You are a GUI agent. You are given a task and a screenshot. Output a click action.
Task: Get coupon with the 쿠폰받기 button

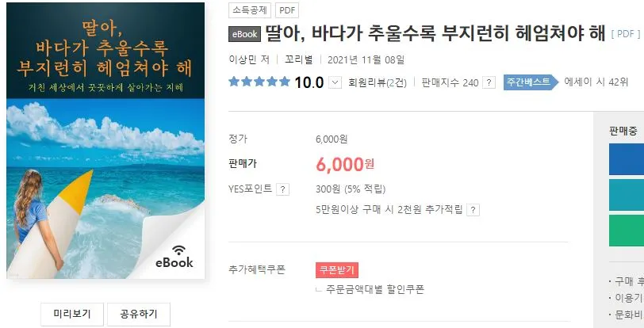[x=337, y=270]
